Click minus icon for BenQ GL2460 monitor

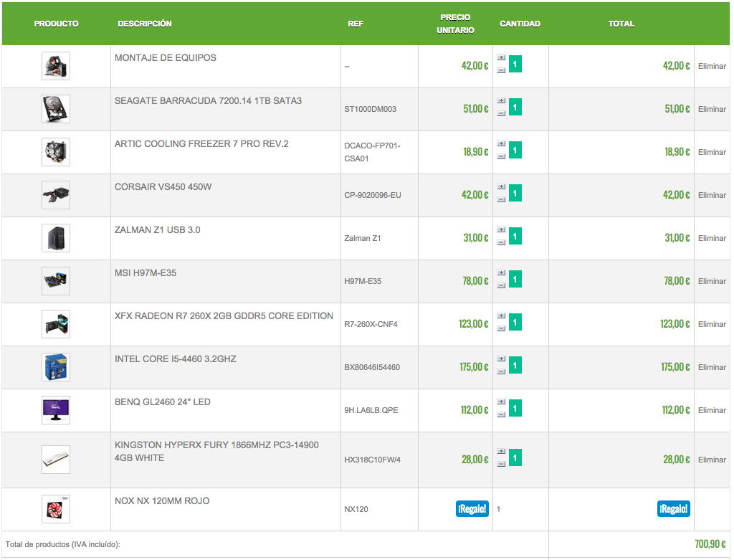point(501,415)
